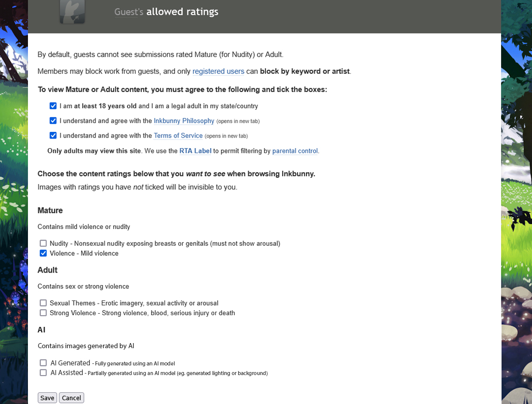
Task: Click the AI Generated label text
Action: pos(70,363)
